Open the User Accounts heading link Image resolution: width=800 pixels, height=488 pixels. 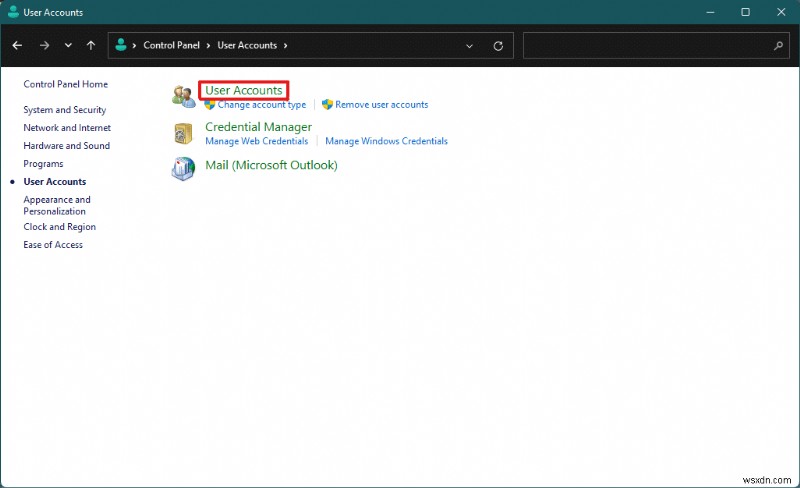tap(243, 90)
